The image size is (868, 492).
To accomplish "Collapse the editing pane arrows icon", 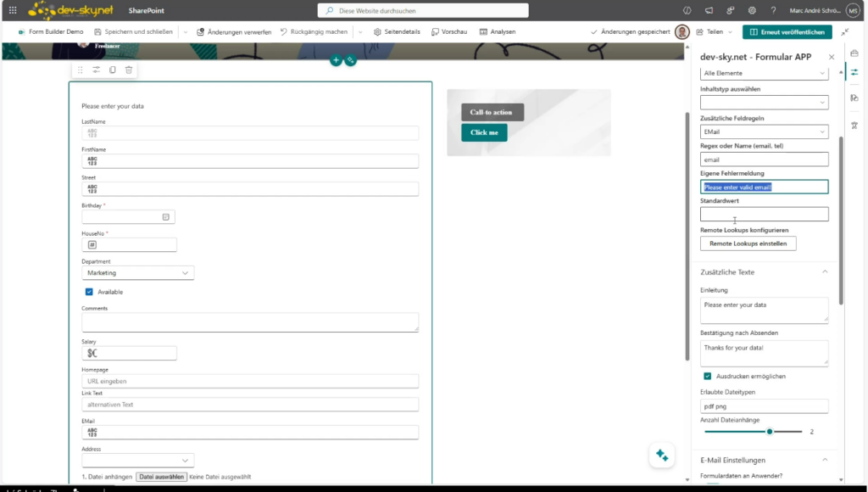I will coord(845,32).
